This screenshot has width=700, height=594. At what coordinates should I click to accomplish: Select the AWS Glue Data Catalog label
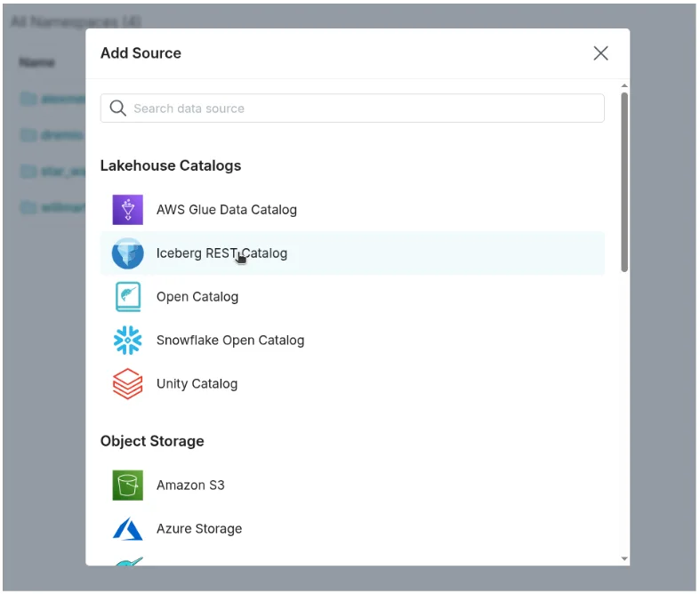[226, 210]
